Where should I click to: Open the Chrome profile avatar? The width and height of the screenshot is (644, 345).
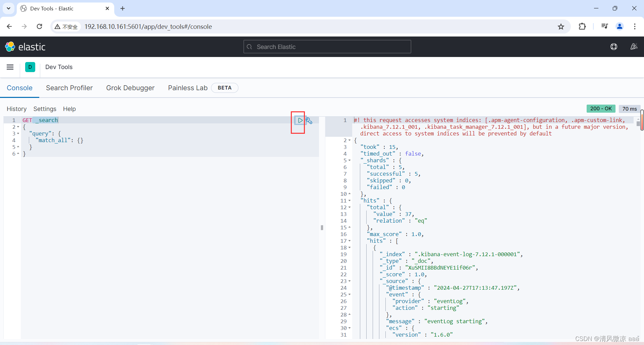[620, 26]
